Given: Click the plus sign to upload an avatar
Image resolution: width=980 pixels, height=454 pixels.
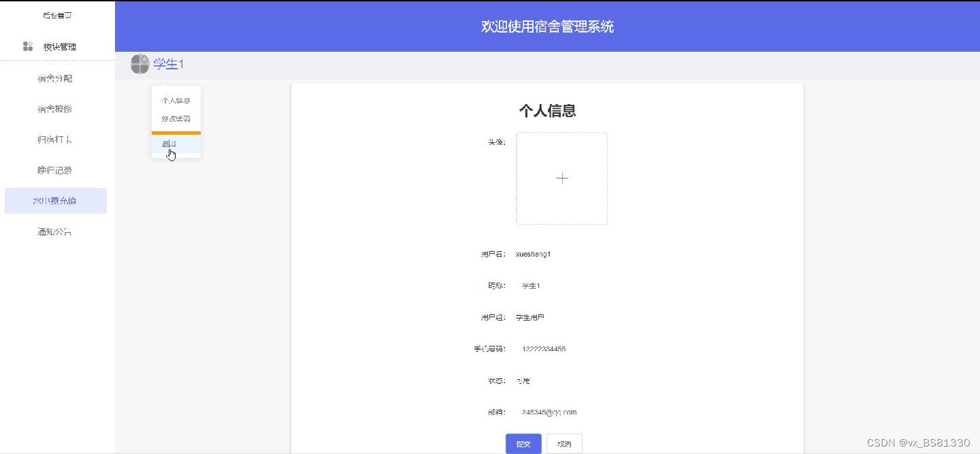Looking at the screenshot, I should (x=562, y=178).
